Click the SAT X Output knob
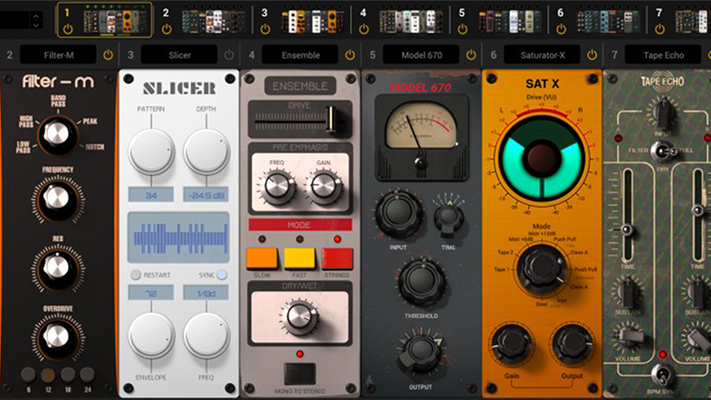The image size is (711, 400). click(x=572, y=344)
